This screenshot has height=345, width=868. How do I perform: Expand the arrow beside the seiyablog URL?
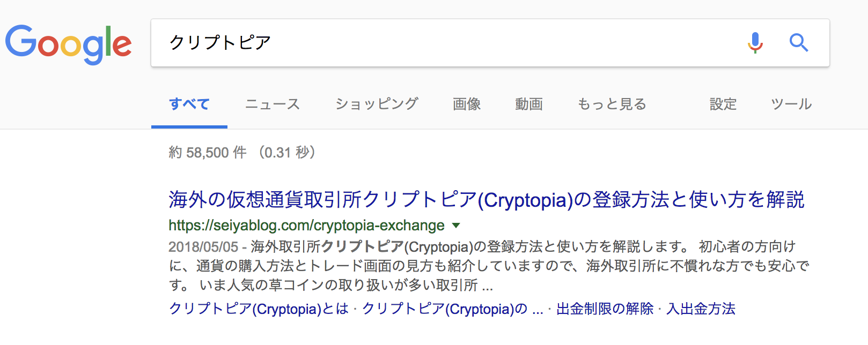point(456,226)
